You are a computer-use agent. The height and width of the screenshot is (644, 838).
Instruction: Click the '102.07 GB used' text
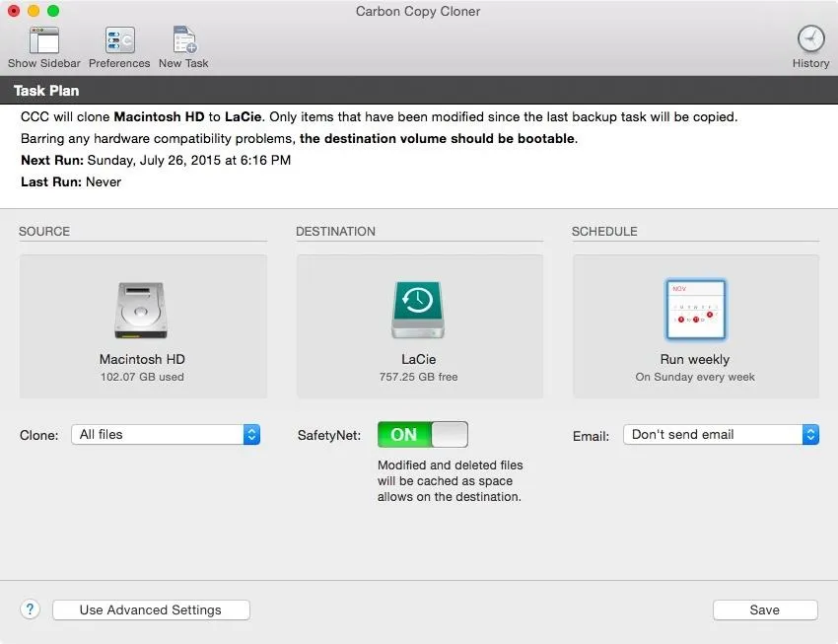coord(142,377)
